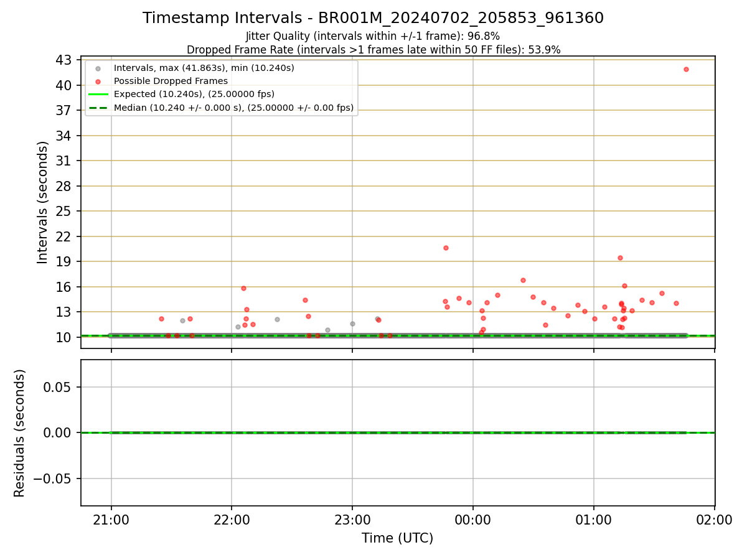Select legend text 'Expected (10.240s), (25.00000 fps)'
The image size is (747, 560).
tap(194, 94)
